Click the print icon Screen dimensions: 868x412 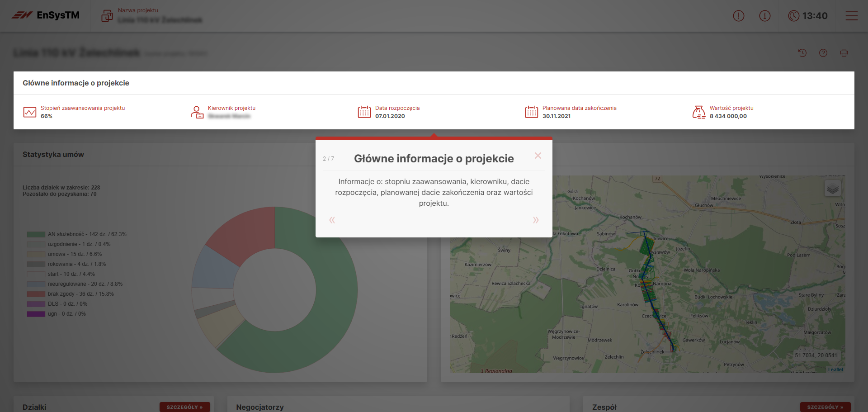point(844,53)
